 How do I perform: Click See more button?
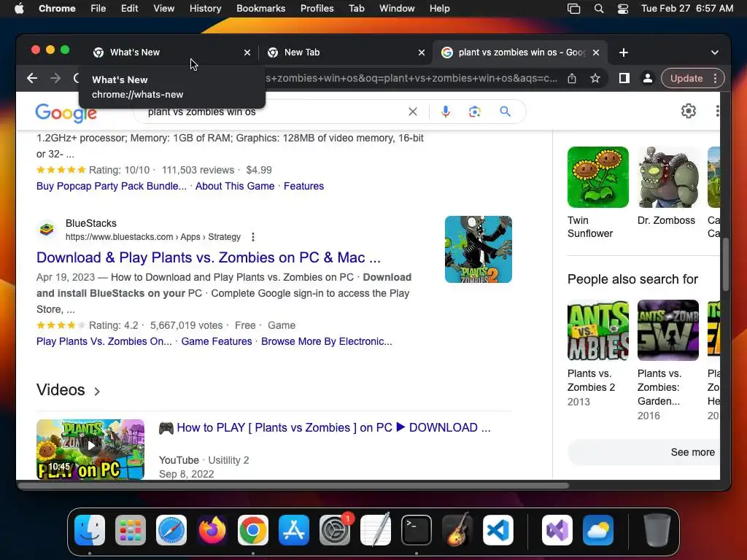692,452
